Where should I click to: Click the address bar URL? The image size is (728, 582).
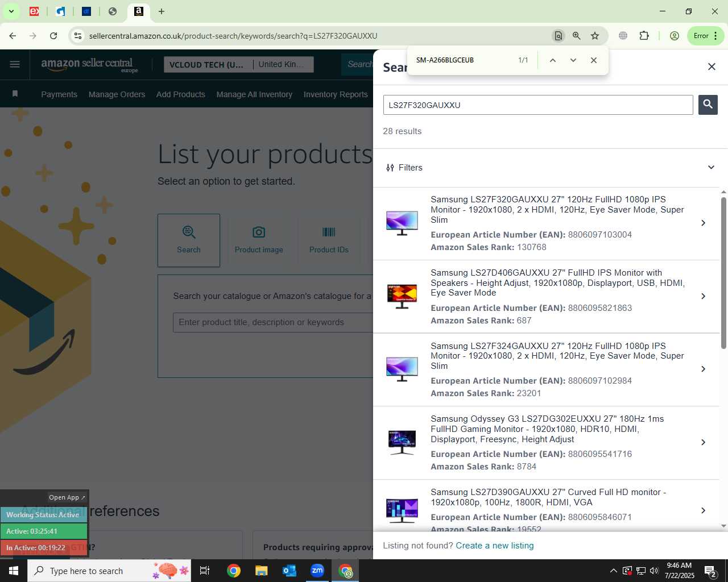pyautogui.click(x=233, y=36)
